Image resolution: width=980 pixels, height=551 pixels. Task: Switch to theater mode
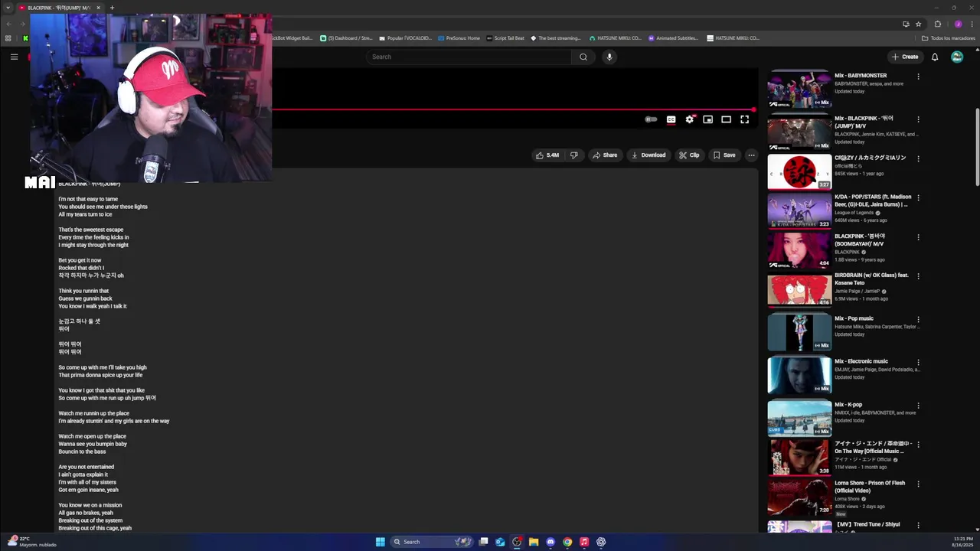coord(726,119)
